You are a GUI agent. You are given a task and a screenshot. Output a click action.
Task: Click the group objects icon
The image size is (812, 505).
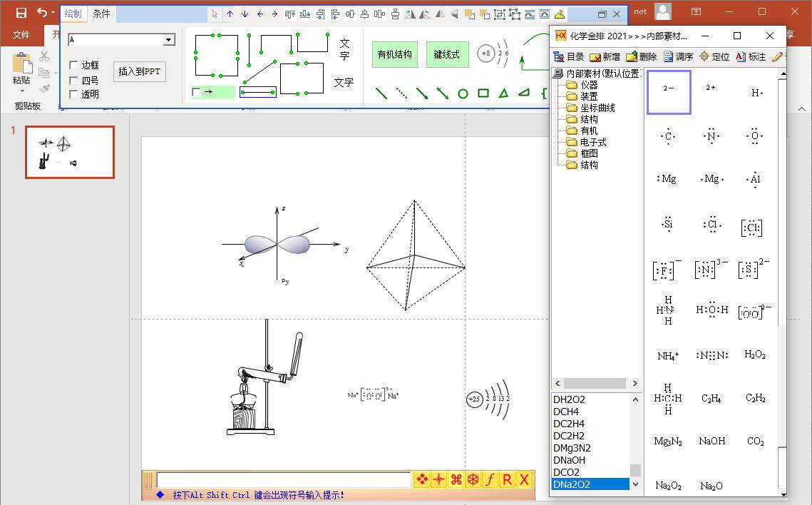(500, 14)
